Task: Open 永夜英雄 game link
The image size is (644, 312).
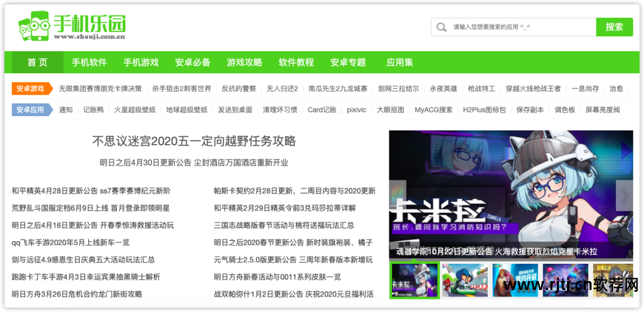Action: point(443,89)
